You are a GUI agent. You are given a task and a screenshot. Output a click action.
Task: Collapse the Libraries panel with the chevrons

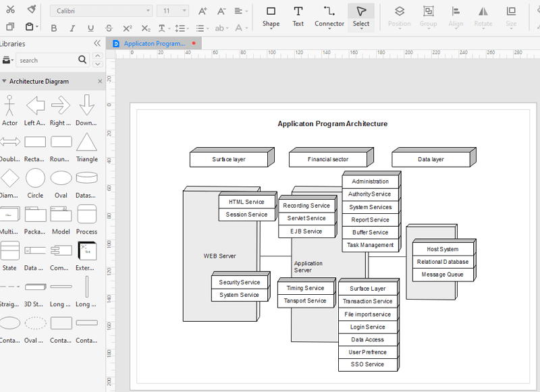pos(97,43)
